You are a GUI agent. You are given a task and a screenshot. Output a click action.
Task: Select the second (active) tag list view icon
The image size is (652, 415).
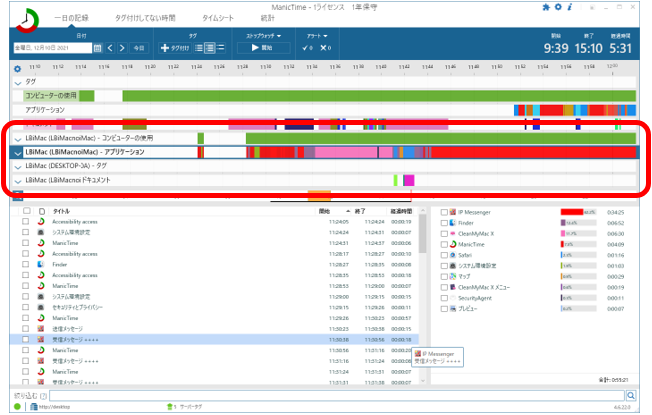[x=210, y=48]
